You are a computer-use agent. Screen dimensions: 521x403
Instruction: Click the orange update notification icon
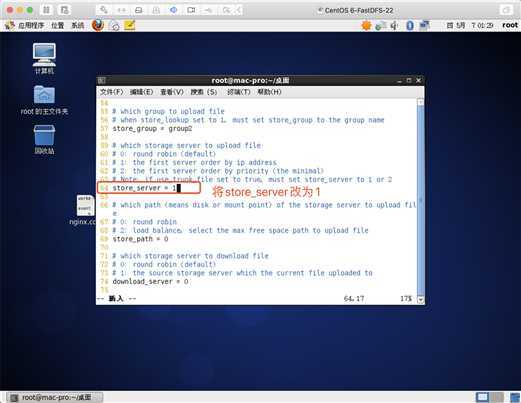click(x=366, y=25)
